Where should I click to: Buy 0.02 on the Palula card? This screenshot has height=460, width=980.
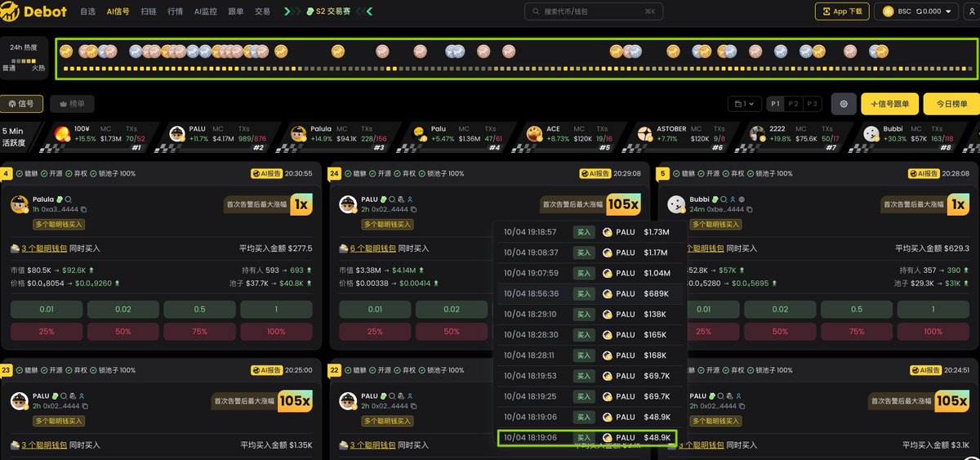(123, 310)
